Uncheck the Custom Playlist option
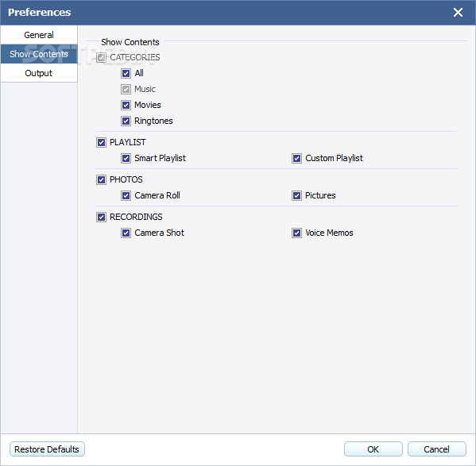The width and height of the screenshot is (476, 466). pos(296,158)
